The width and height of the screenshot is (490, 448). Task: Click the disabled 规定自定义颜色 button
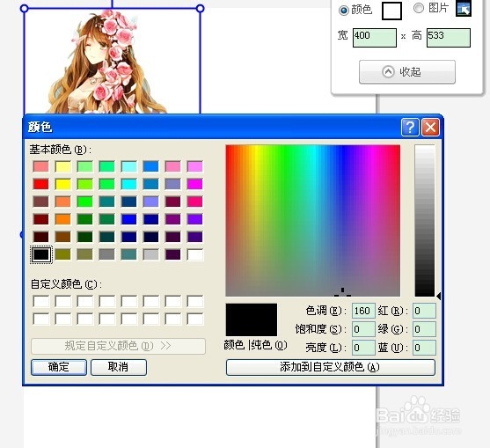point(118,346)
